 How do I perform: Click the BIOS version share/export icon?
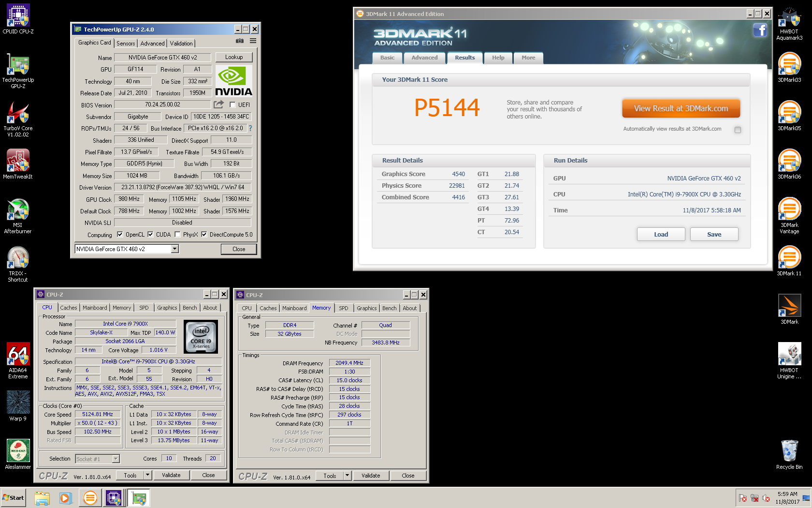[x=219, y=105]
